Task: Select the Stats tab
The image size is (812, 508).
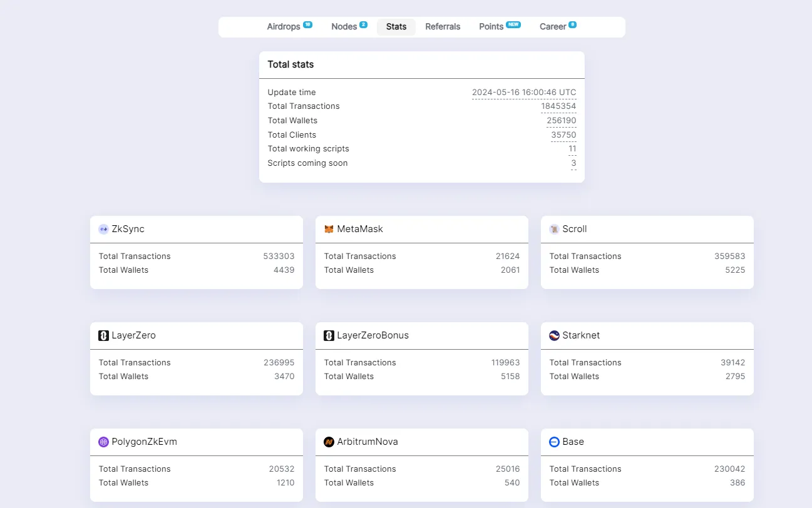Action: pyautogui.click(x=396, y=27)
